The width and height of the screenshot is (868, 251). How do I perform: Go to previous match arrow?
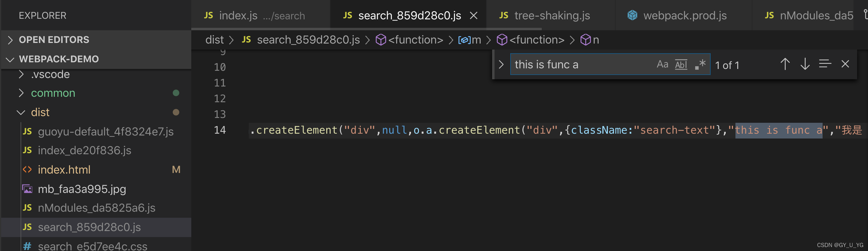click(785, 64)
